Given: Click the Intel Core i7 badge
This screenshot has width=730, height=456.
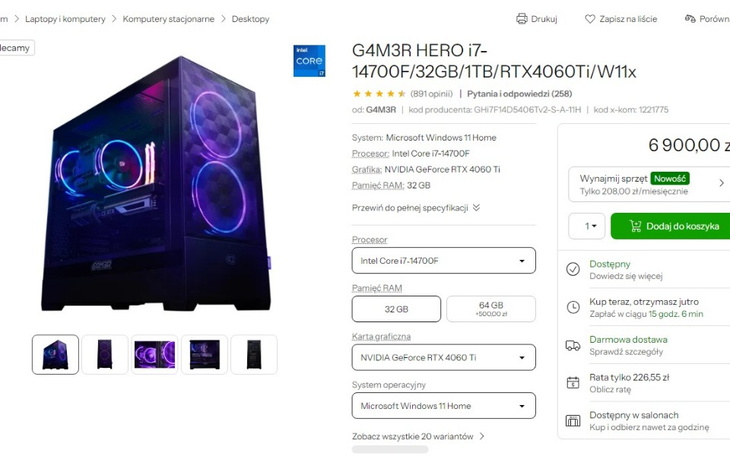Looking at the screenshot, I should coord(309,61).
